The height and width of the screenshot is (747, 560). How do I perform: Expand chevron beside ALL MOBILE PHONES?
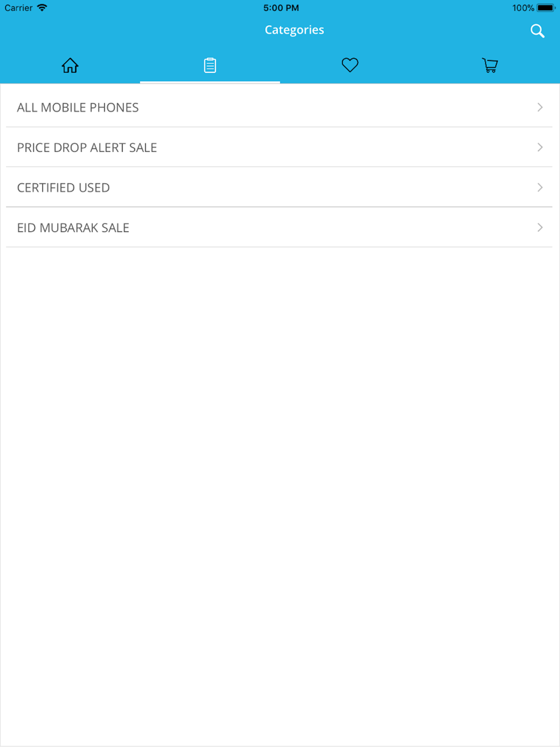[x=540, y=107]
